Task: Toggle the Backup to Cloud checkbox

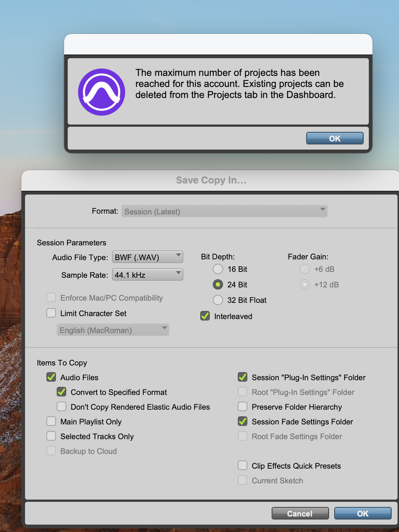Action: tap(51, 451)
